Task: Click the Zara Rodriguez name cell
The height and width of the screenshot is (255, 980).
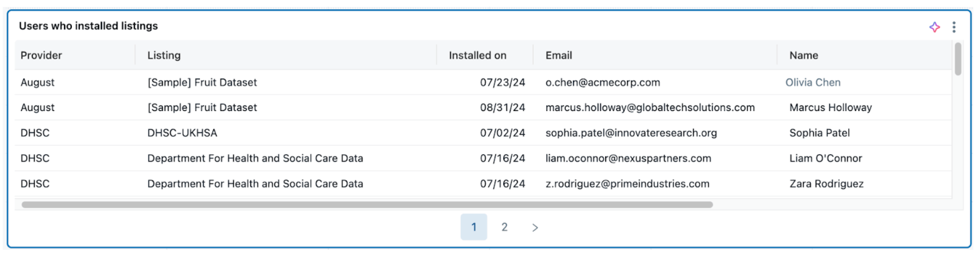Action: pyautogui.click(x=826, y=184)
